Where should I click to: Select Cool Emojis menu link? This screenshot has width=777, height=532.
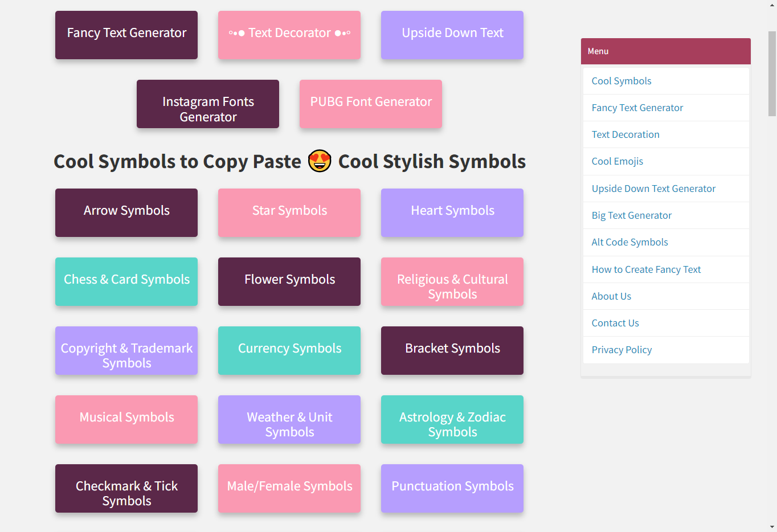(617, 161)
